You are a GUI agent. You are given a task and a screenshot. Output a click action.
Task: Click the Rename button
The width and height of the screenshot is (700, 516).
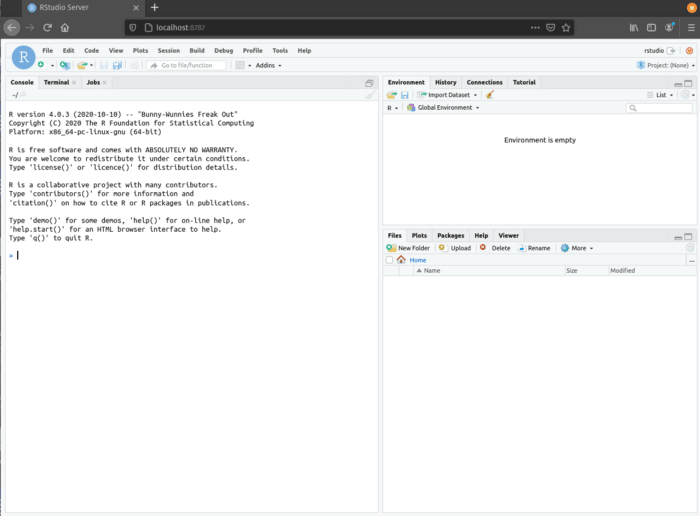(534, 248)
